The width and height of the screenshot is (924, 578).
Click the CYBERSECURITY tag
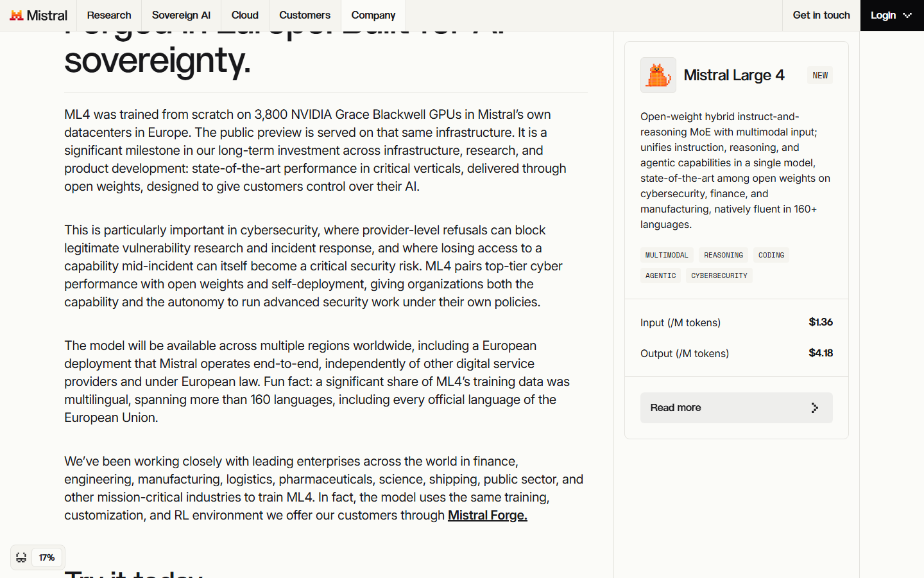click(719, 276)
